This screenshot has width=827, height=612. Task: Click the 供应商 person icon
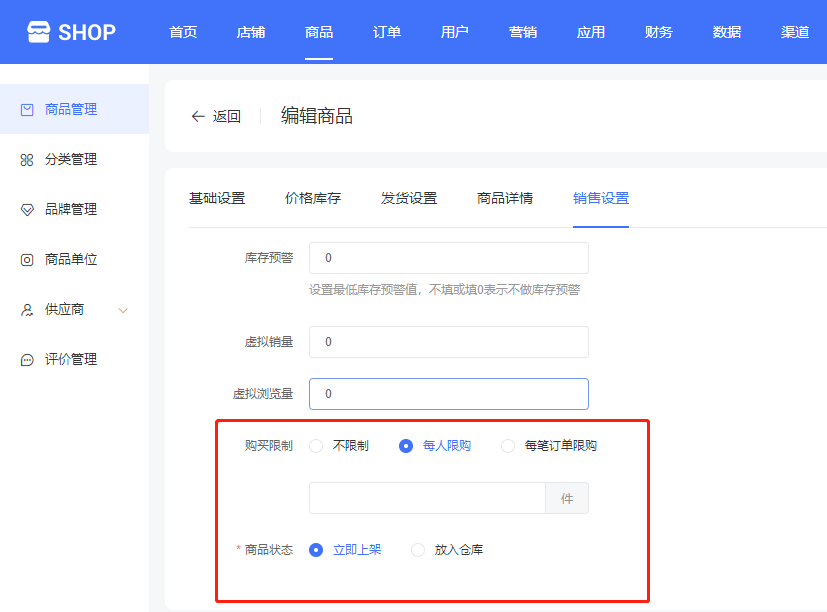(27, 310)
